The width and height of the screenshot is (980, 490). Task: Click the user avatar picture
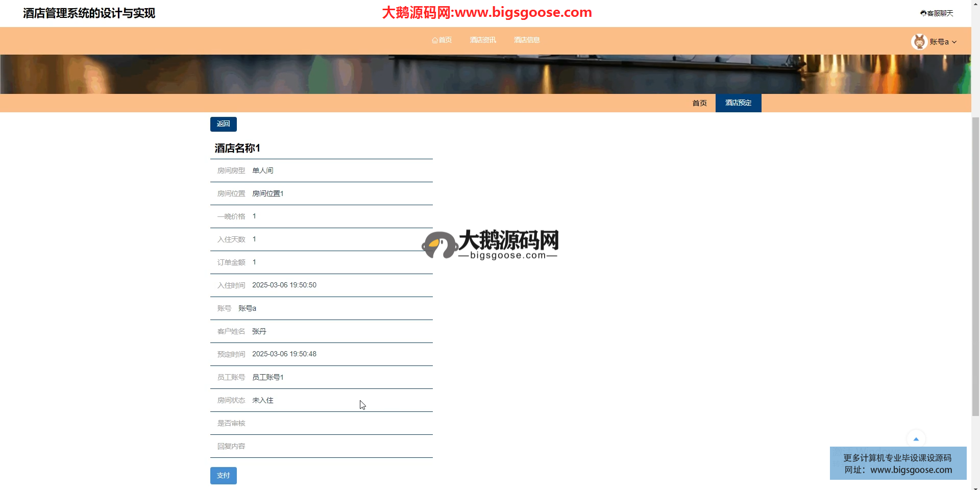919,42
